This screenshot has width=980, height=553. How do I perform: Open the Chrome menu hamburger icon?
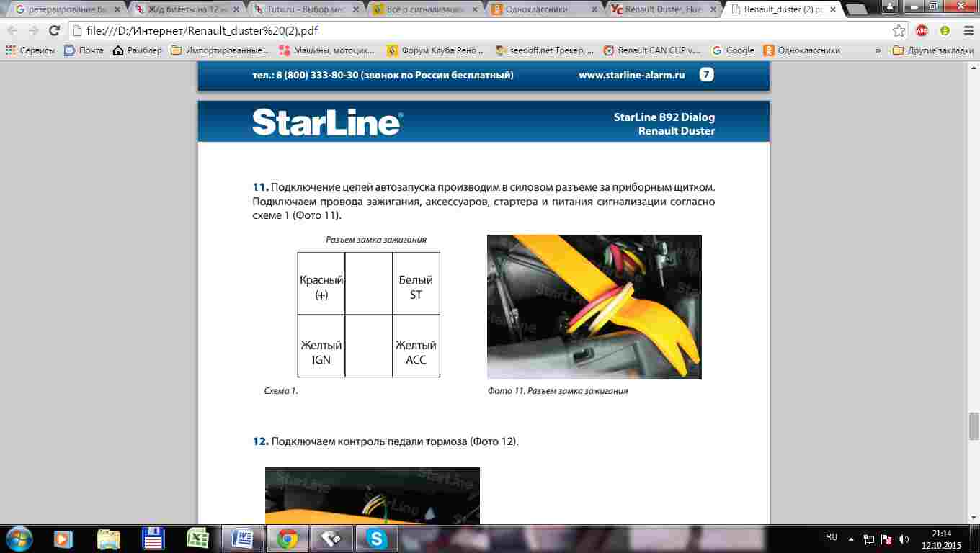pyautogui.click(x=966, y=31)
